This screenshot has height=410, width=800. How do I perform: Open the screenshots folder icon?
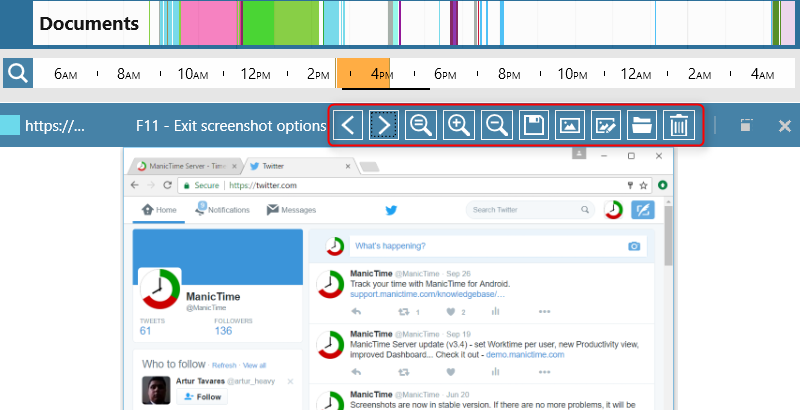coord(642,125)
